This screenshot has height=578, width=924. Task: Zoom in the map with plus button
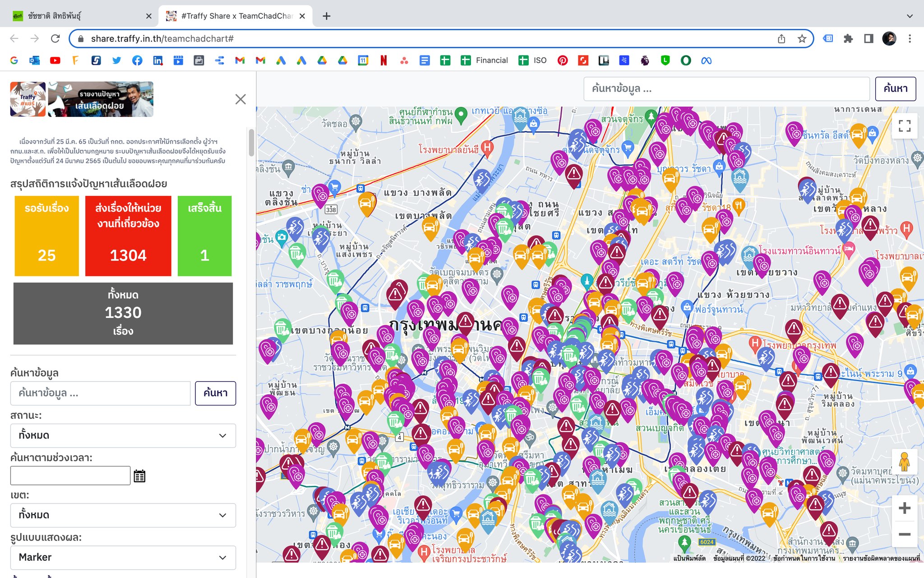pos(904,508)
